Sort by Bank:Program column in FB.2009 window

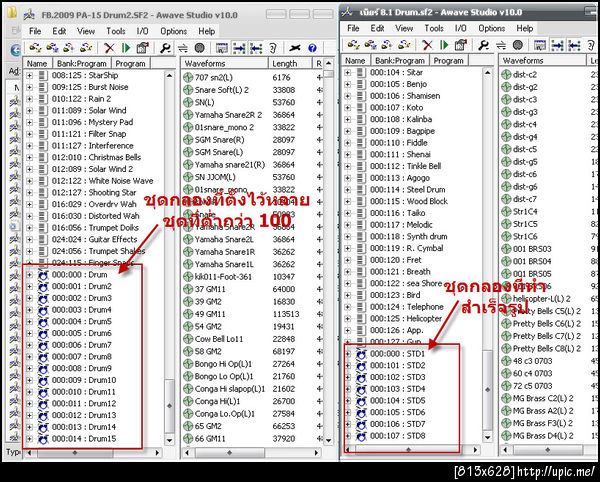82,64
